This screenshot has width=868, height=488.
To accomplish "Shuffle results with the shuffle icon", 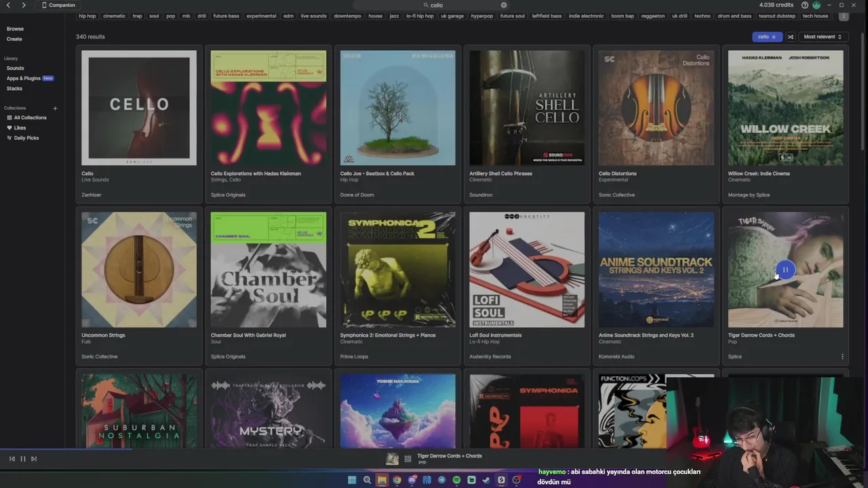I will [790, 37].
